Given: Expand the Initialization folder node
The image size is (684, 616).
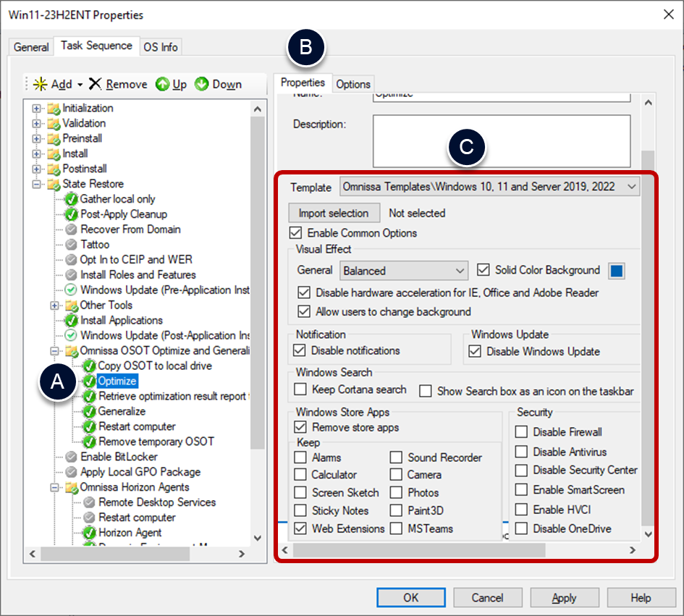Looking at the screenshot, I should click(37, 109).
